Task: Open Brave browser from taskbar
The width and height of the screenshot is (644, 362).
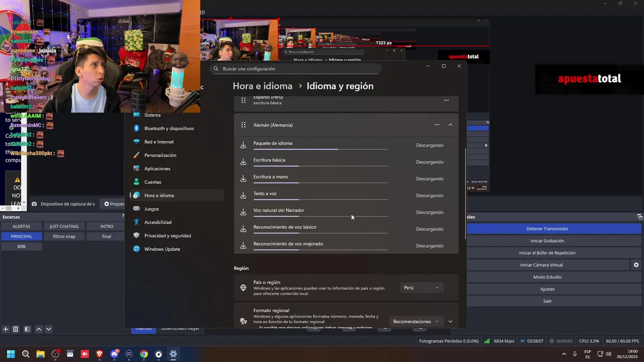Action: (100, 354)
